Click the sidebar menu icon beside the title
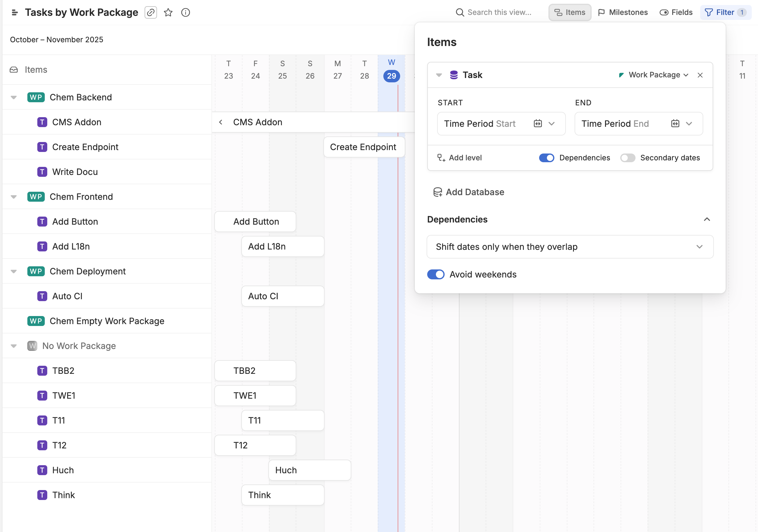The width and height of the screenshot is (758, 532). tap(15, 12)
